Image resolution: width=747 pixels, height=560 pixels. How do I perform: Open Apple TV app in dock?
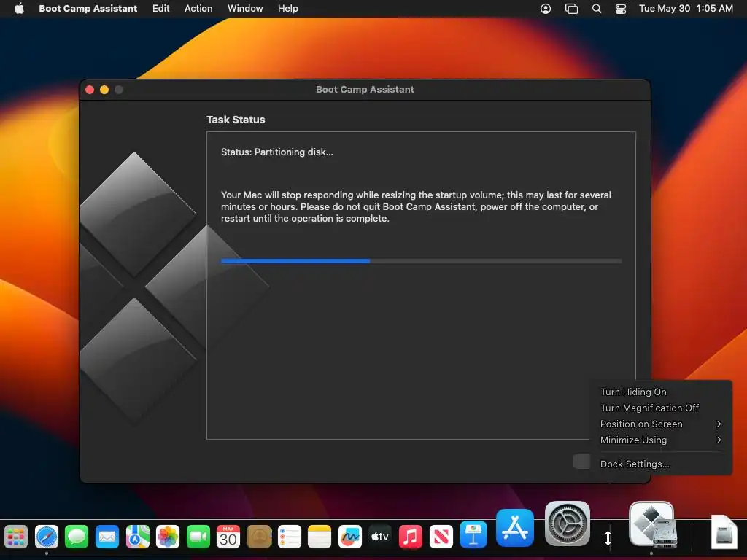(380, 537)
